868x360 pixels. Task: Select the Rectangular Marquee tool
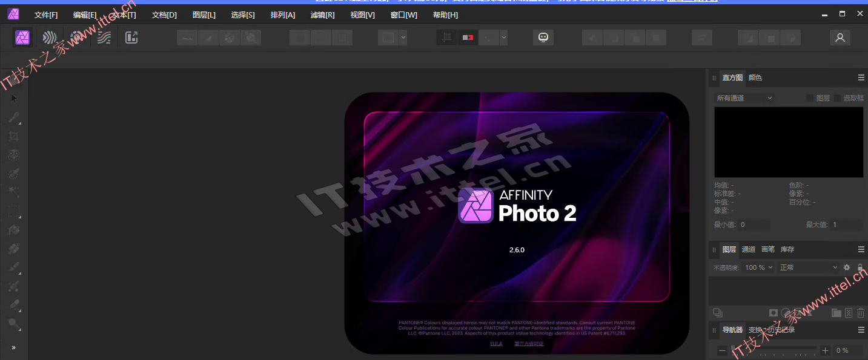click(14, 211)
